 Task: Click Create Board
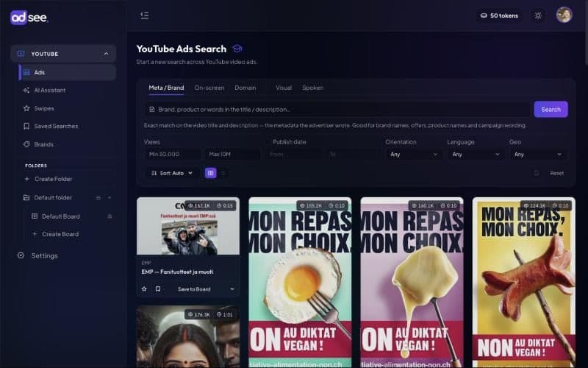[60, 234]
